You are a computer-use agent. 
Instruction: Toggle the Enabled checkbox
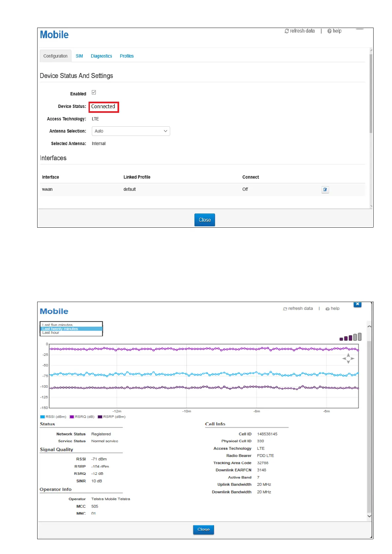94,92
